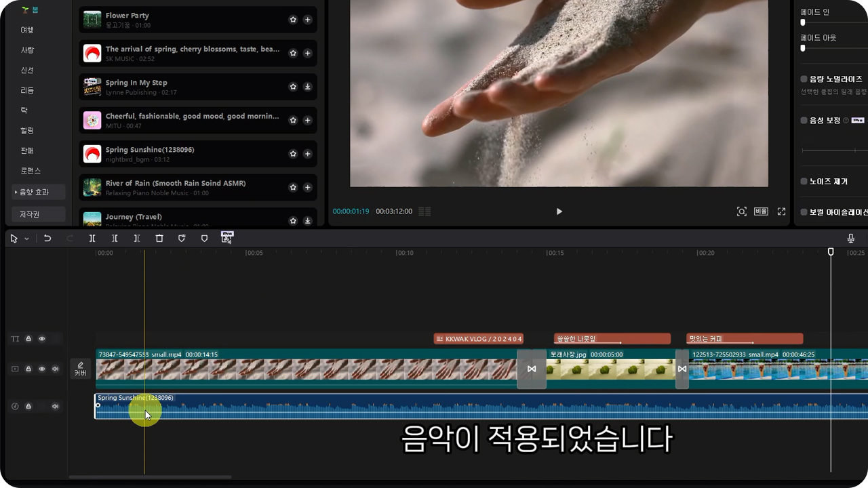
Task: Expand the 음향 효과 category
Action: pyautogui.click(x=39, y=192)
